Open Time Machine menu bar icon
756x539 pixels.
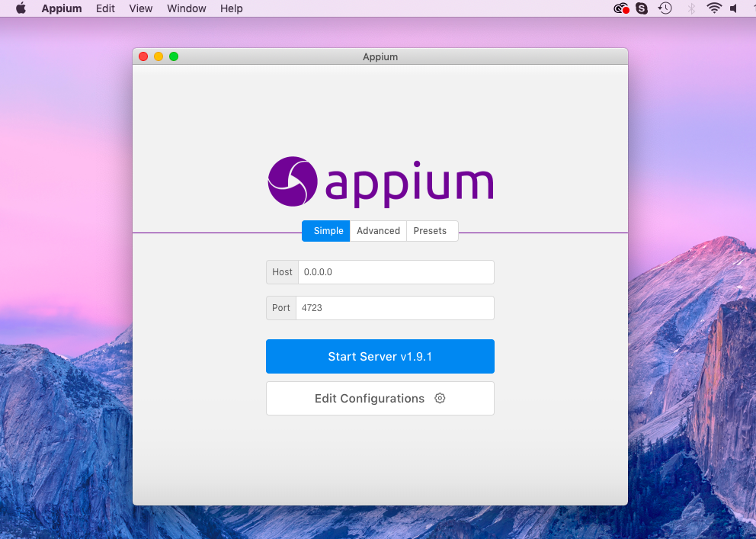pyautogui.click(x=665, y=8)
